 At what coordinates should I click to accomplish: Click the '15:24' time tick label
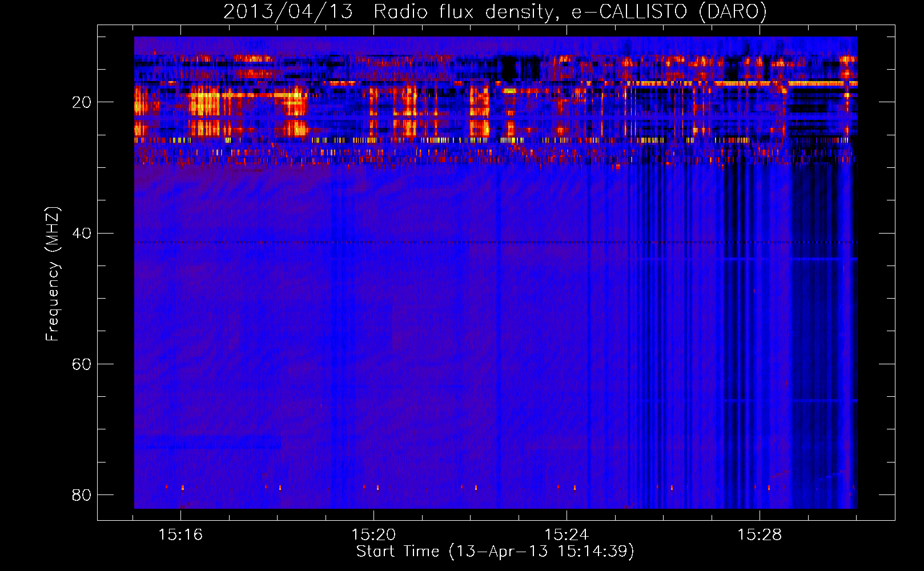567,534
